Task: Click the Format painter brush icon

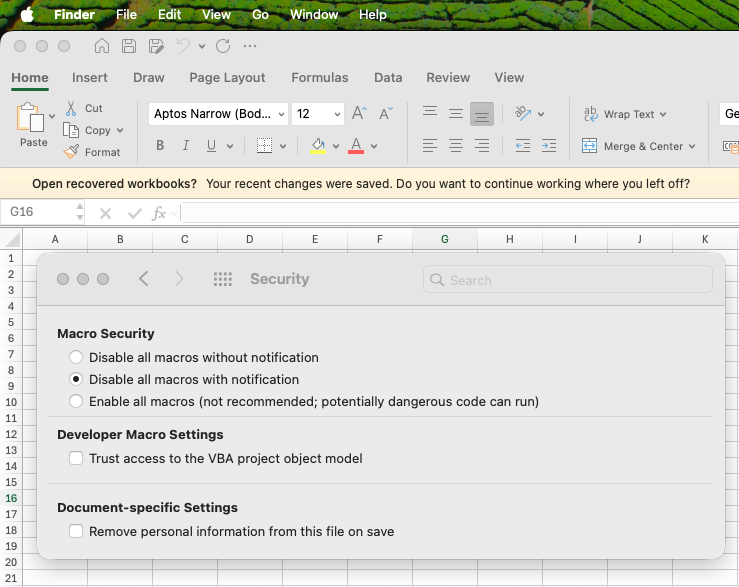Action: (x=71, y=151)
